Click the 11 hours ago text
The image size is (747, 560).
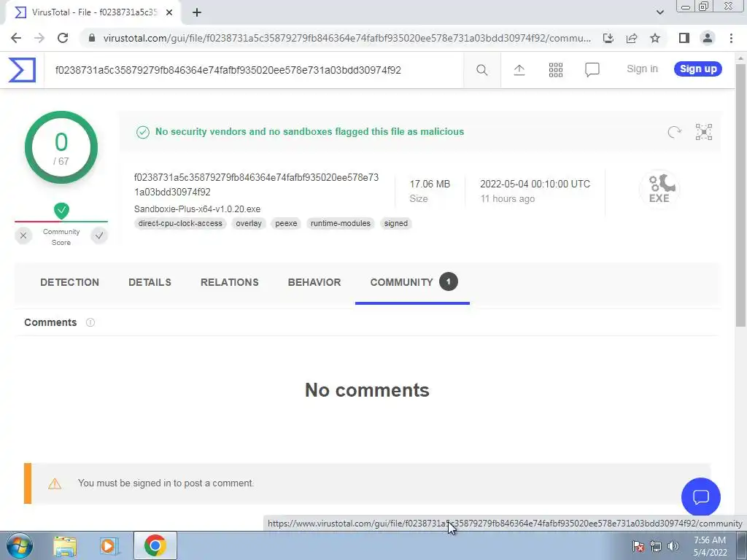(508, 198)
